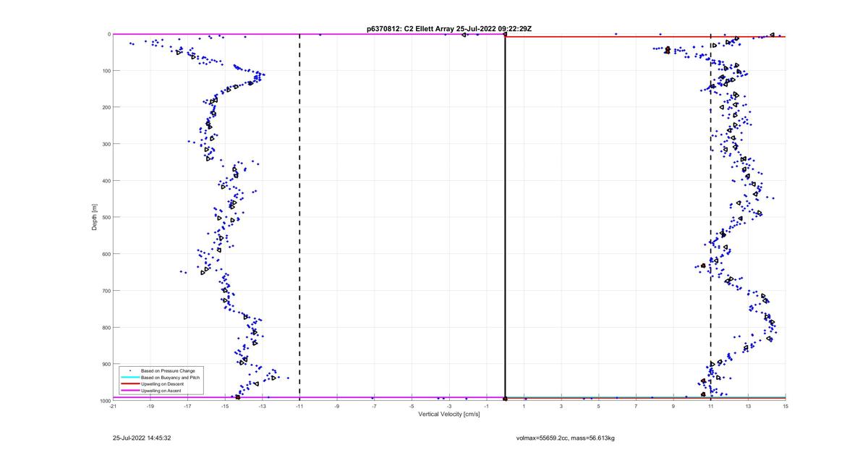Click y-axis tick label "100"
The image size is (868, 450).
(105, 71)
